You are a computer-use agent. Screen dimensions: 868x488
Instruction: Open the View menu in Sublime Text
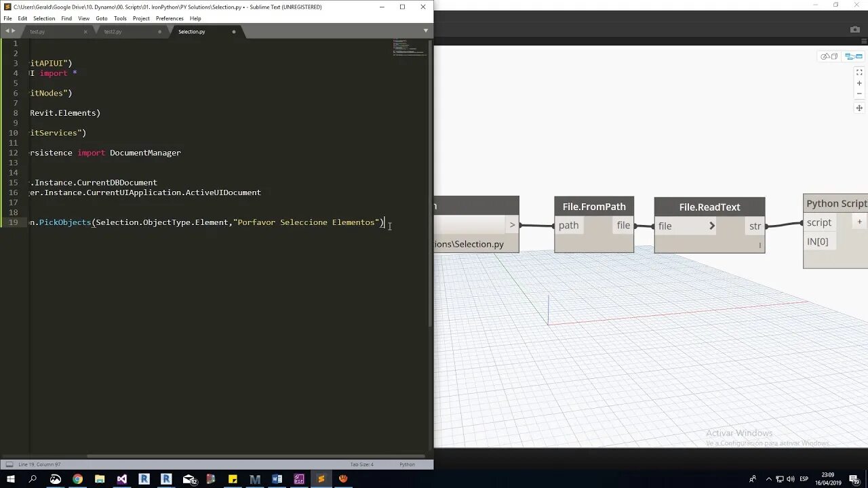point(83,18)
